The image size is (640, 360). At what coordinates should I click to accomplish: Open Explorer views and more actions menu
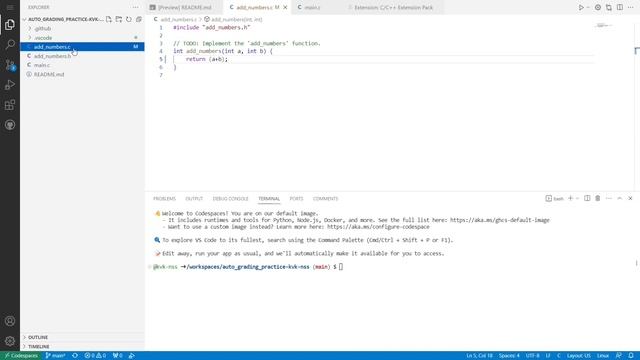point(136,7)
